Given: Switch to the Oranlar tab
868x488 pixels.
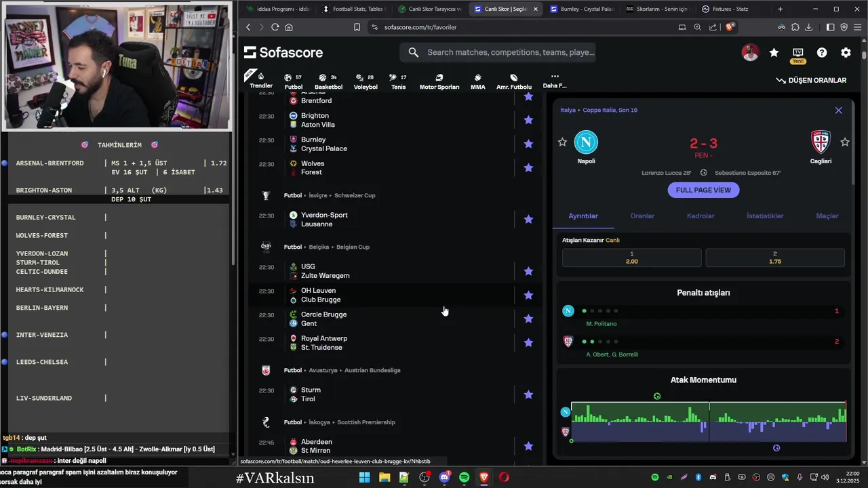Looking at the screenshot, I should coord(642,216).
